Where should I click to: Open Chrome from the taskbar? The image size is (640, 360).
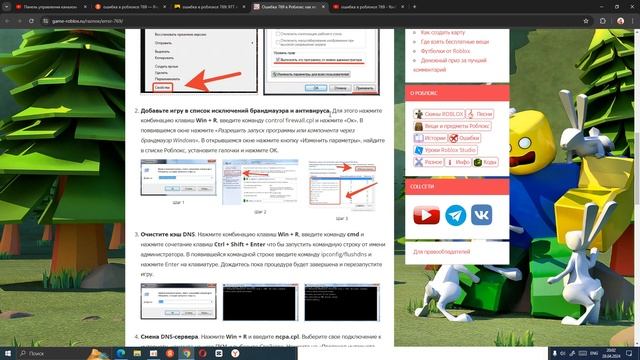coord(187,353)
